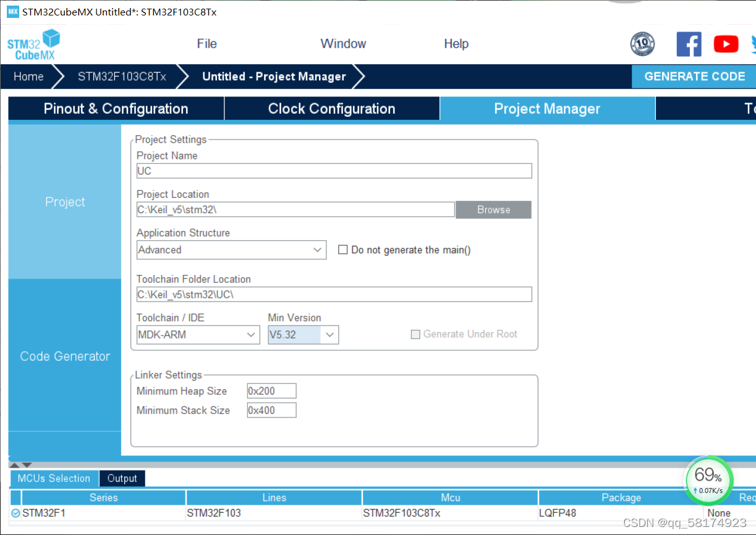The width and height of the screenshot is (756, 535).
Task: Switch to Pinout & Configuration tab
Action: [x=116, y=109]
